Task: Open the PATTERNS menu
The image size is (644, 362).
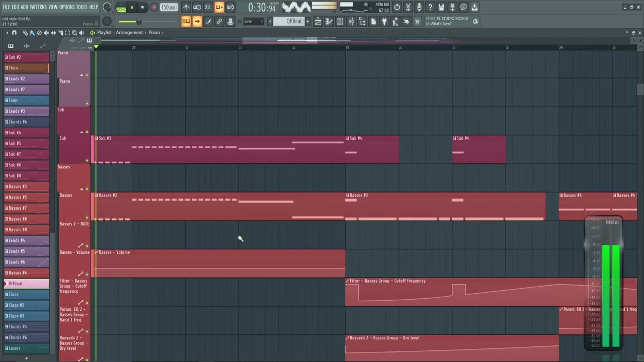Action: [x=38, y=7]
